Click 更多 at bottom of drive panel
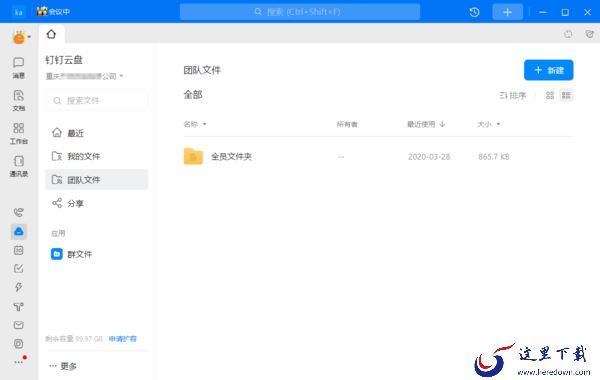 pyautogui.click(x=63, y=366)
